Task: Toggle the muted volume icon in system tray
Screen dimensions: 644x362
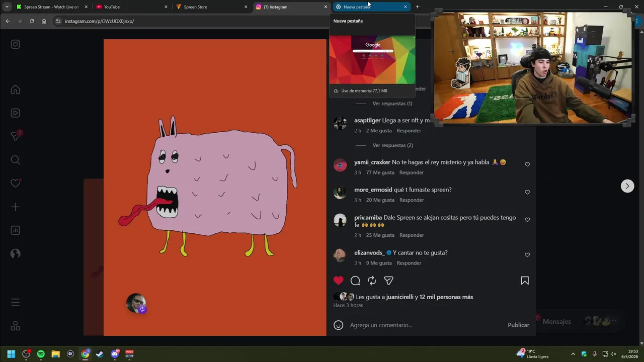Action: tap(613, 354)
